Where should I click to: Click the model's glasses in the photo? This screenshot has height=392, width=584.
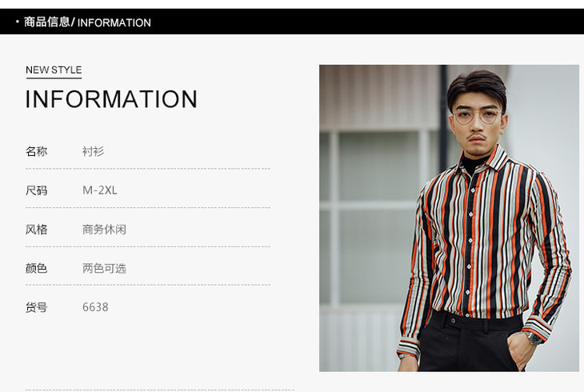tap(478, 116)
